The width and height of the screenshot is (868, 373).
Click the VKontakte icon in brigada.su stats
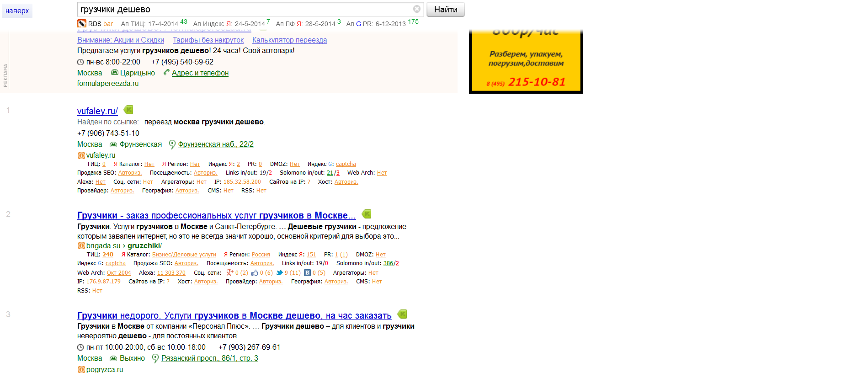(x=308, y=272)
